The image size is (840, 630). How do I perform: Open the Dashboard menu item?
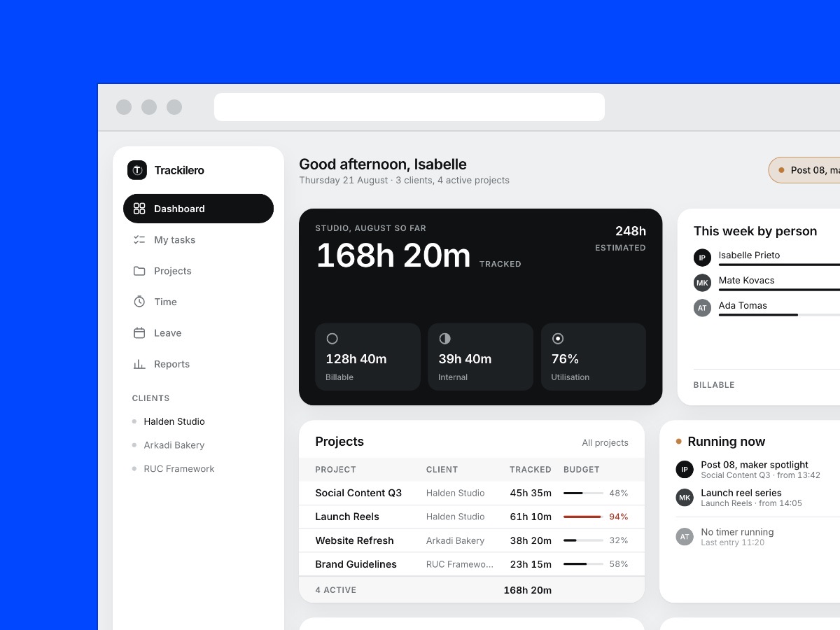pos(198,209)
